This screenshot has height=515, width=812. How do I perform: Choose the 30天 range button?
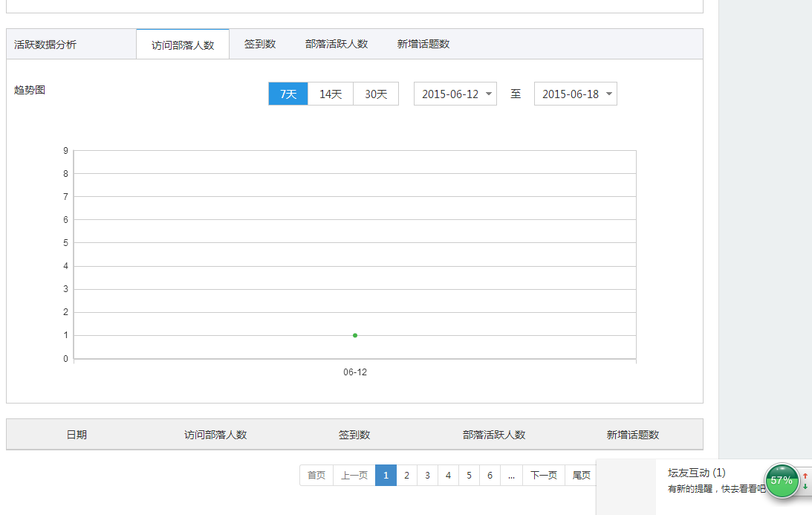(376, 94)
